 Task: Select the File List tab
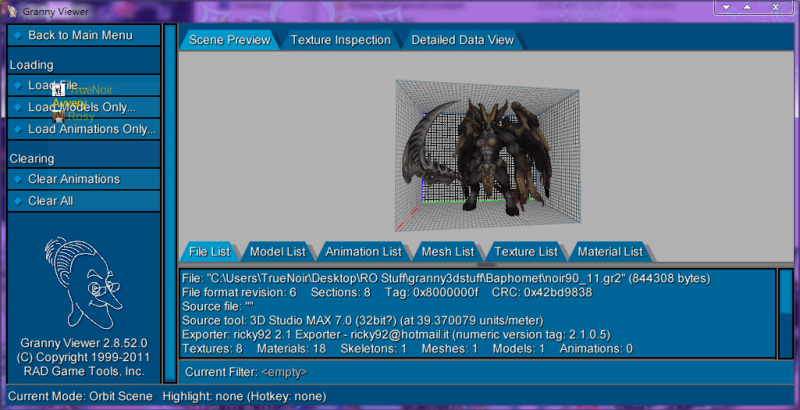click(x=209, y=251)
